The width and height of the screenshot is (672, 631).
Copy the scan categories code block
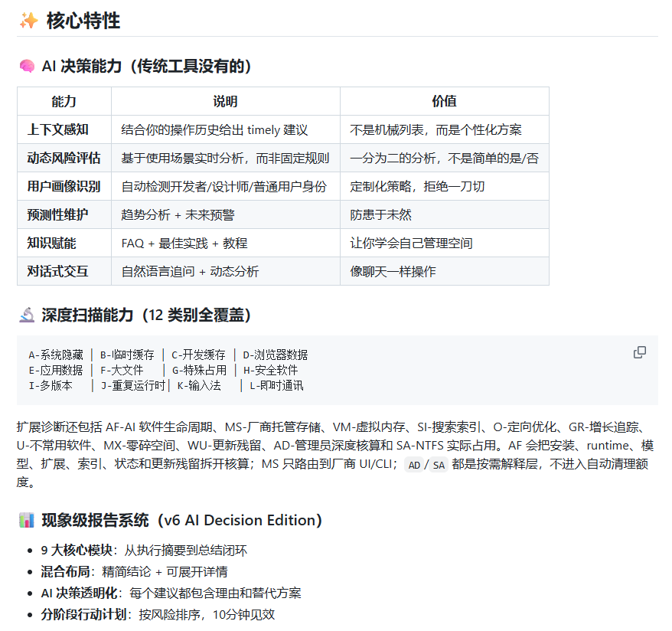point(639,352)
